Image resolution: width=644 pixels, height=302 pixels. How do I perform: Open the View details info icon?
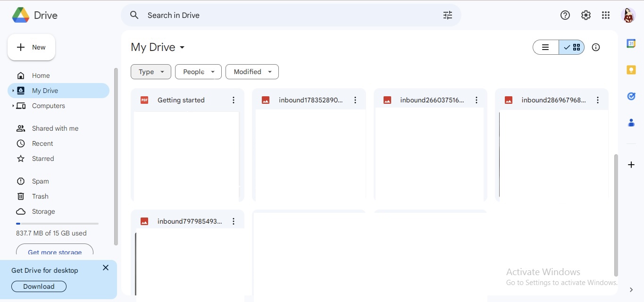[x=596, y=47]
